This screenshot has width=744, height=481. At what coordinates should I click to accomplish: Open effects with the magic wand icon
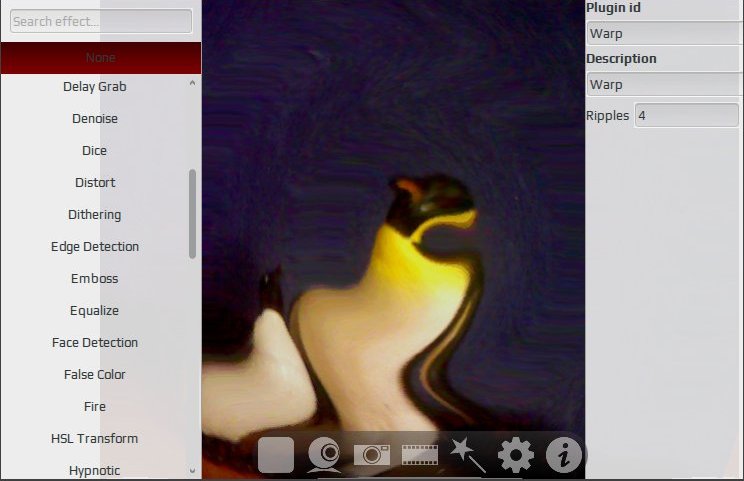pos(467,455)
